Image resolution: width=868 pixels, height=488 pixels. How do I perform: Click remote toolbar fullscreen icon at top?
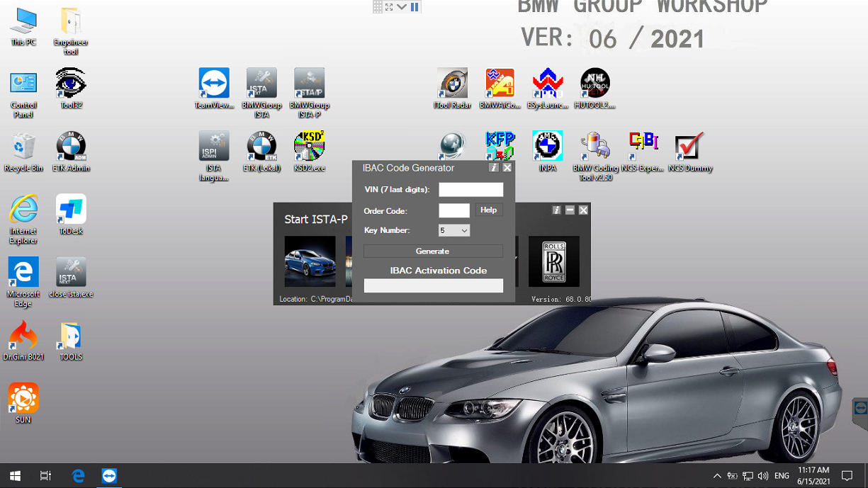(x=389, y=7)
